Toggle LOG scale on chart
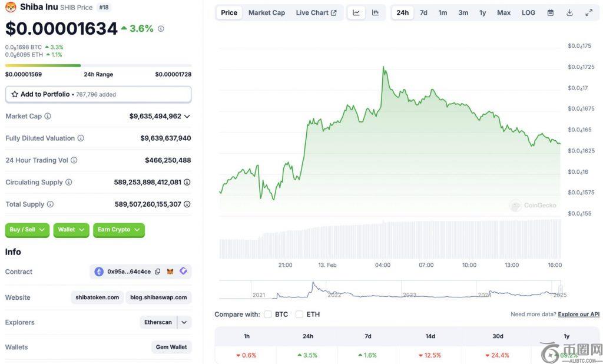 [x=528, y=12]
